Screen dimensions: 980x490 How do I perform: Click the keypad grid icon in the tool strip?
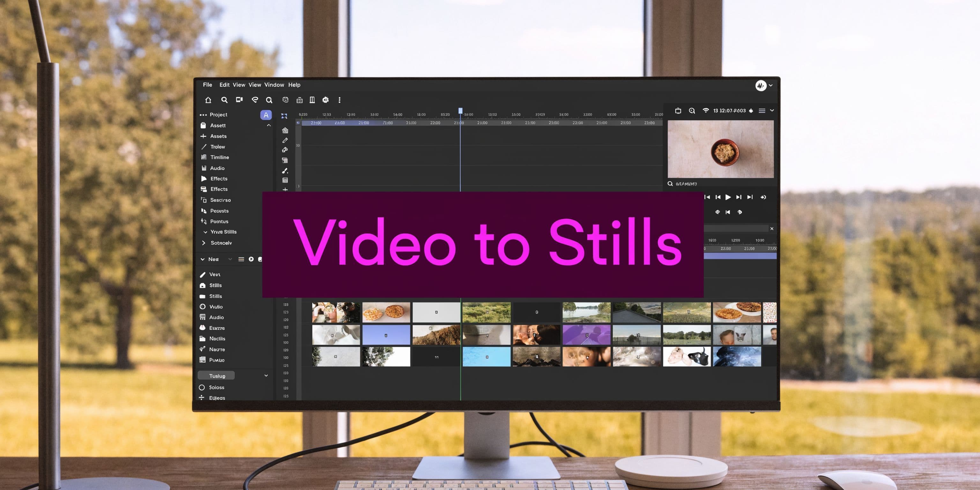285,180
